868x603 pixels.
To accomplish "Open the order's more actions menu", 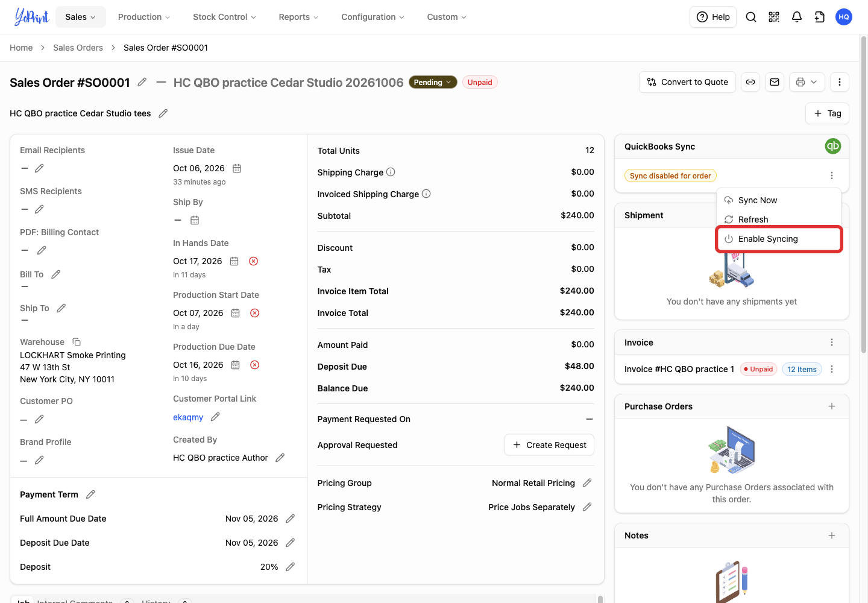I will [x=840, y=82].
